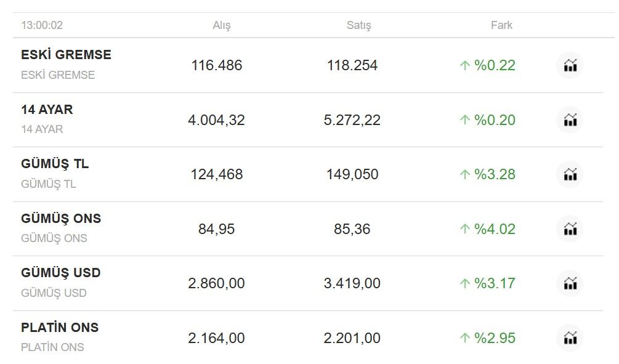Open chart icon for ESKİ GREMSE
Image resolution: width=619 pixels, height=364 pixels.
point(570,65)
